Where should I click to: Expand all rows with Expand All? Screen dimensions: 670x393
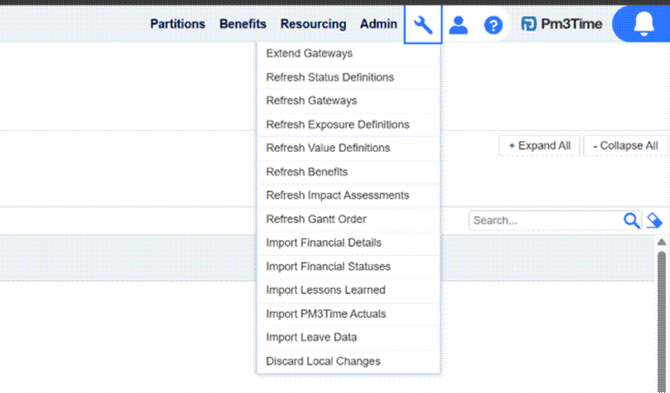539,146
